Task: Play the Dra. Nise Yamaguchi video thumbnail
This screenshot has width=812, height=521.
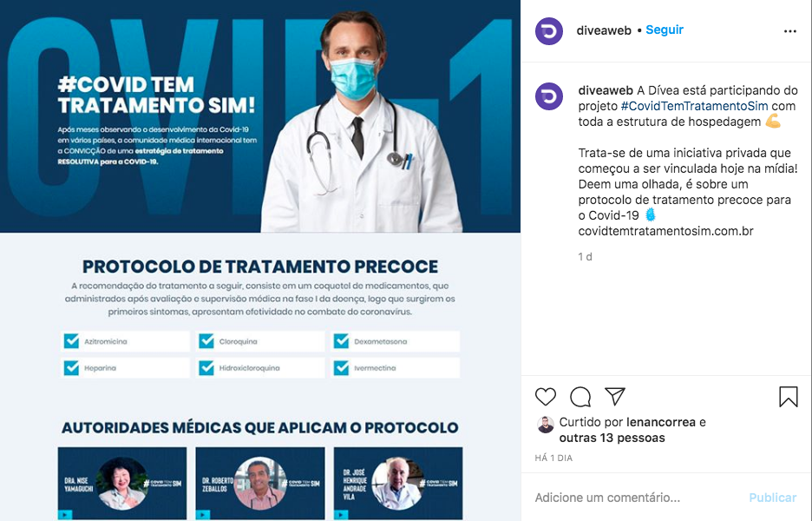Action: point(122,483)
